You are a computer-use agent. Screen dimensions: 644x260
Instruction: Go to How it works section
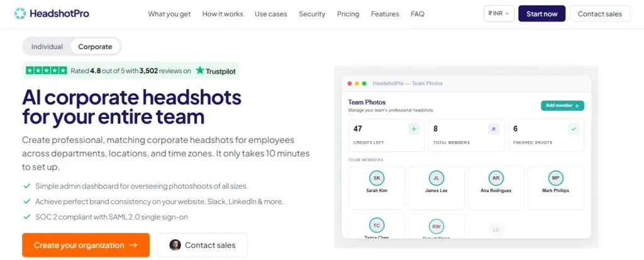[x=223, y=14]
